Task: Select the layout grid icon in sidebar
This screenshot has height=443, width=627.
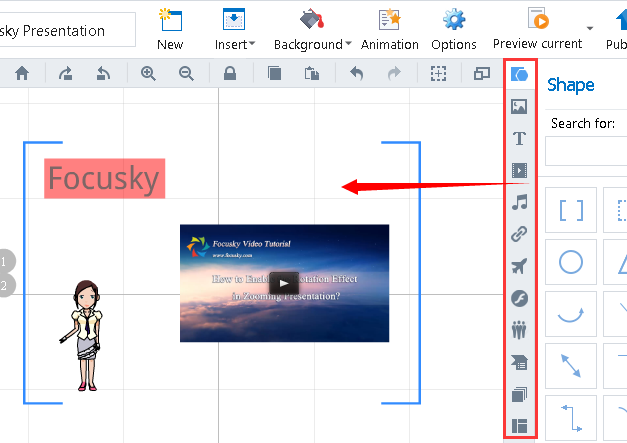Action: coord(519,426)
